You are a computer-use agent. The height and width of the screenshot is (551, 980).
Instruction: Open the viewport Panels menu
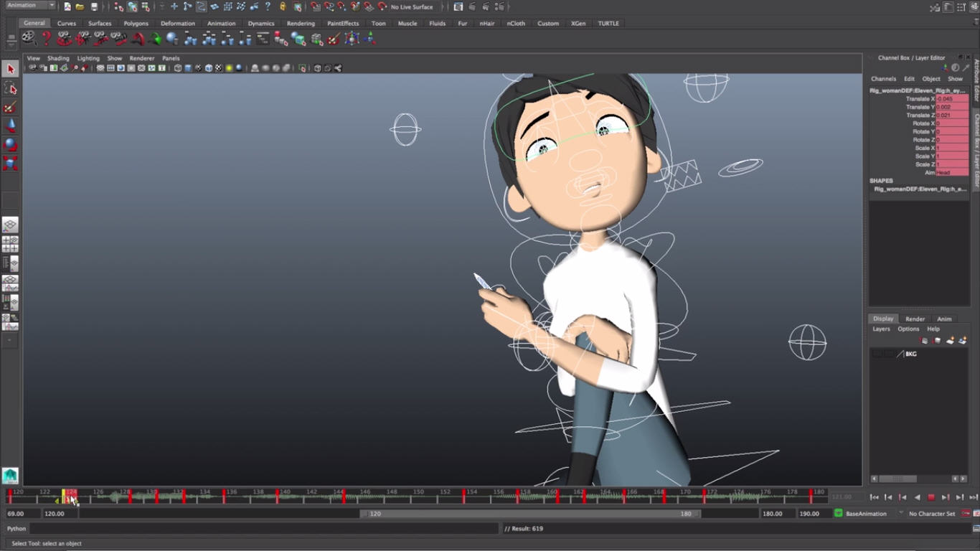pyautogui.click(x=171, y=58)
